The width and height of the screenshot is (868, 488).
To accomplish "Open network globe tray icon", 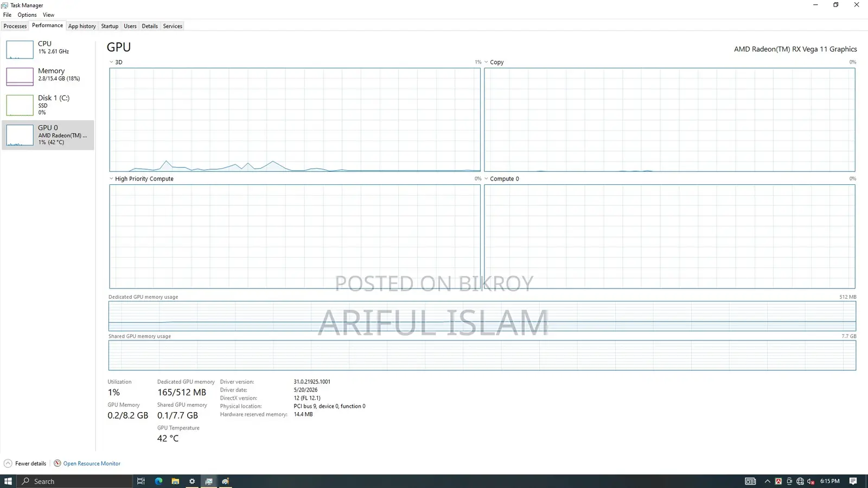I will point(800,481).
